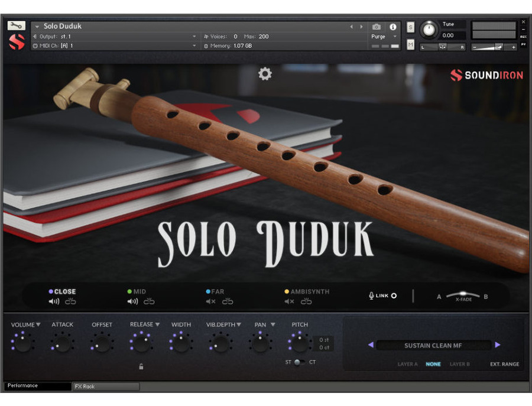Toggle the CLOSE mic purple dot
This screenshot has width=532, height=406.
[51, 291]
